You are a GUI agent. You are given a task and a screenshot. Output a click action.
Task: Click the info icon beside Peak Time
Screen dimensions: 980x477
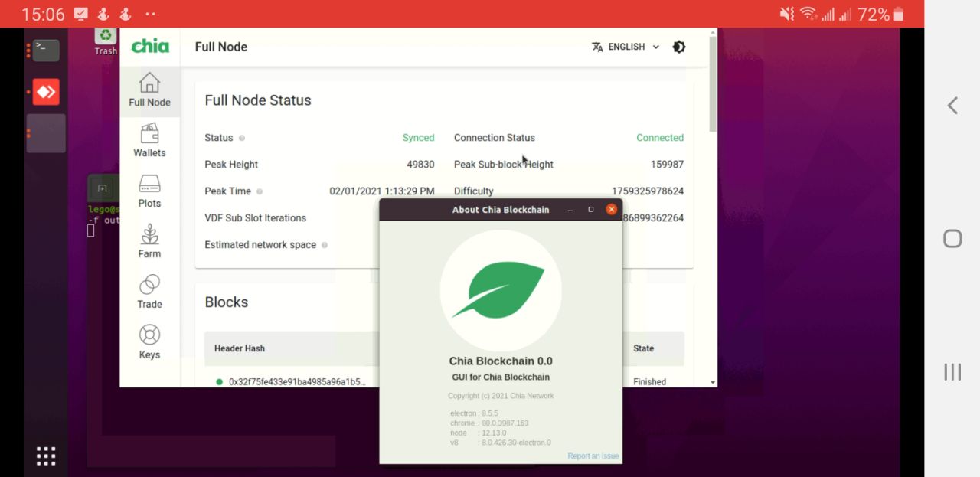tap(260, 191)
